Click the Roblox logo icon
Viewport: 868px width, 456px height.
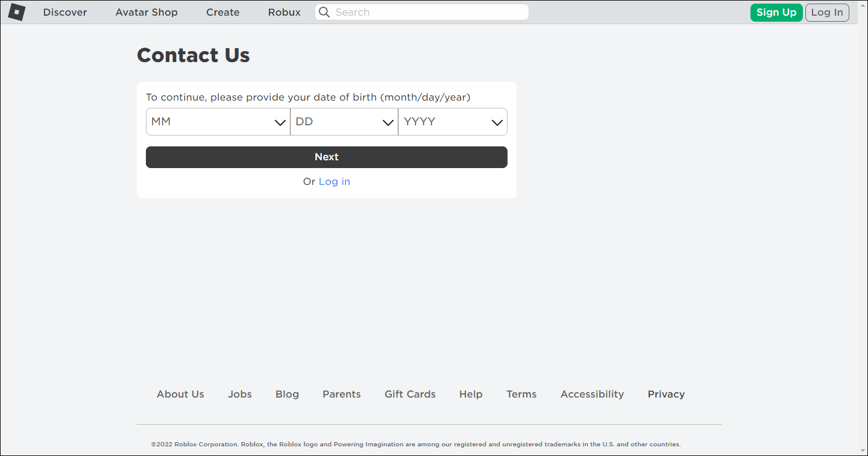click(16, 12)
